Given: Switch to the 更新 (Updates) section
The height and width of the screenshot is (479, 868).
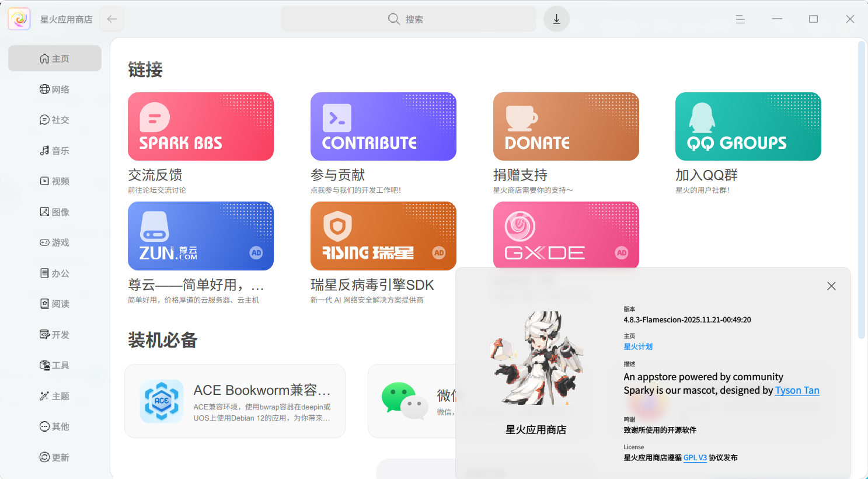Looking at the screenshot, I should (54, 457).
